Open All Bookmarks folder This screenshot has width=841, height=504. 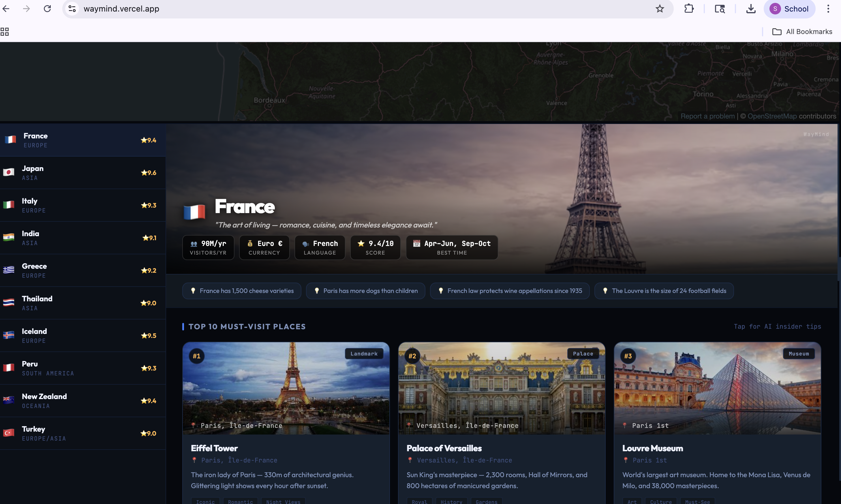(x=802, y=32)
